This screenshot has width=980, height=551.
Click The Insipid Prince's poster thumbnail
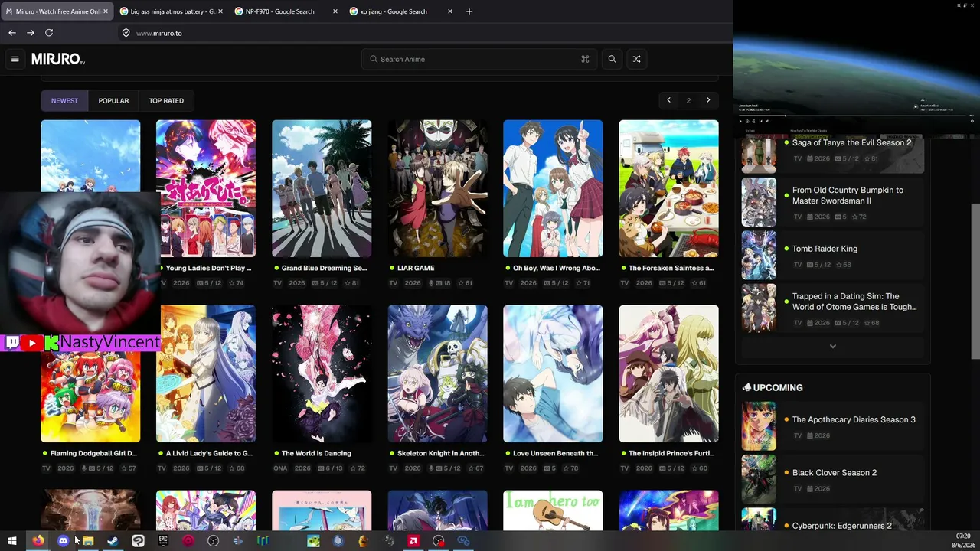668,373
